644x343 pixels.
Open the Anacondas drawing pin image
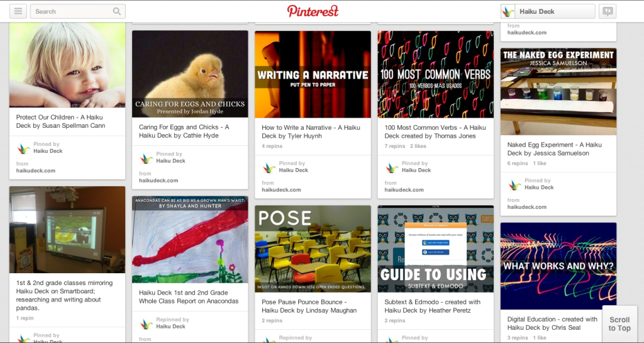tap(190, 240)
